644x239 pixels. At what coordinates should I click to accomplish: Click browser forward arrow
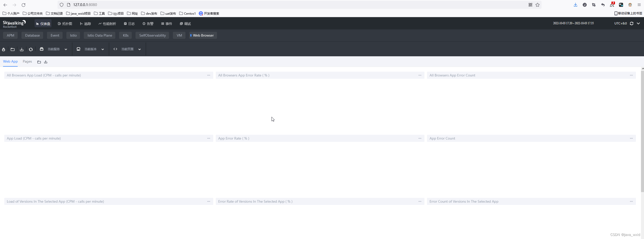[x=14, y=5]
